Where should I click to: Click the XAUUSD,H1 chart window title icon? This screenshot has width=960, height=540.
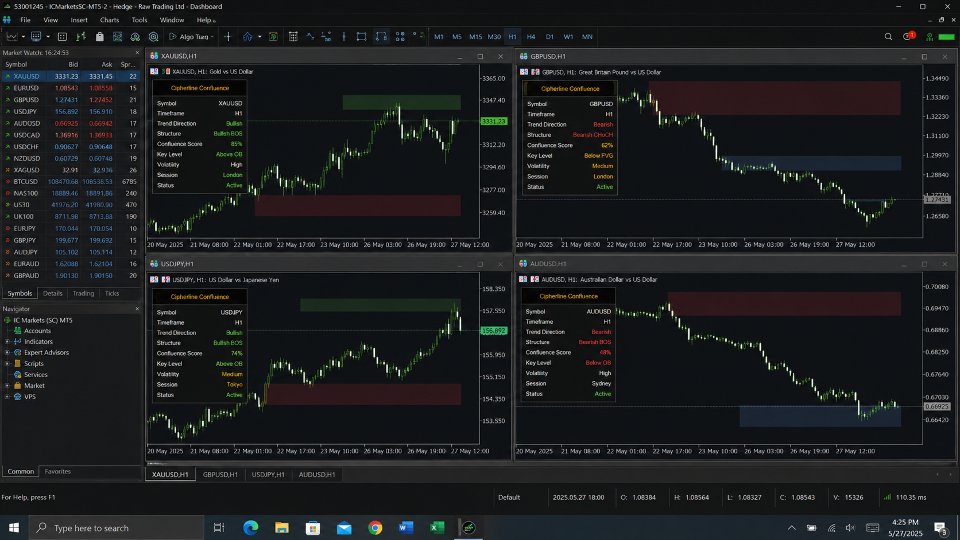[x=154, y=56]
